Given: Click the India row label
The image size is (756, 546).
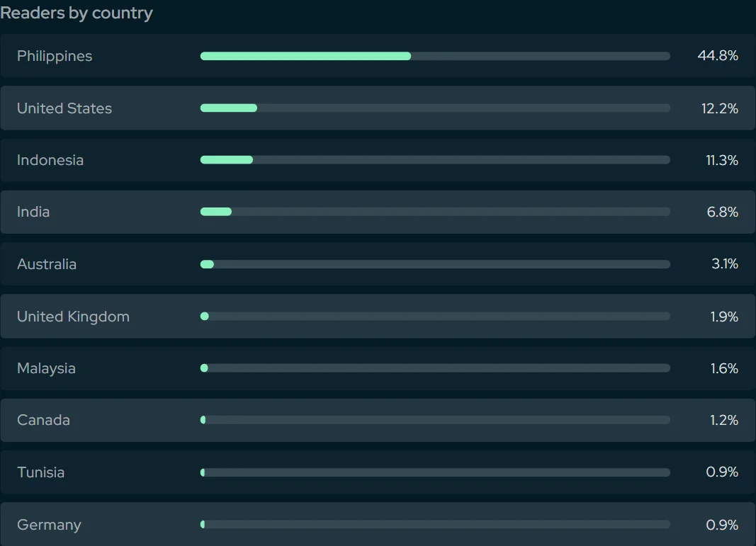Looking at the screenshot, I should tap(33, 212).
